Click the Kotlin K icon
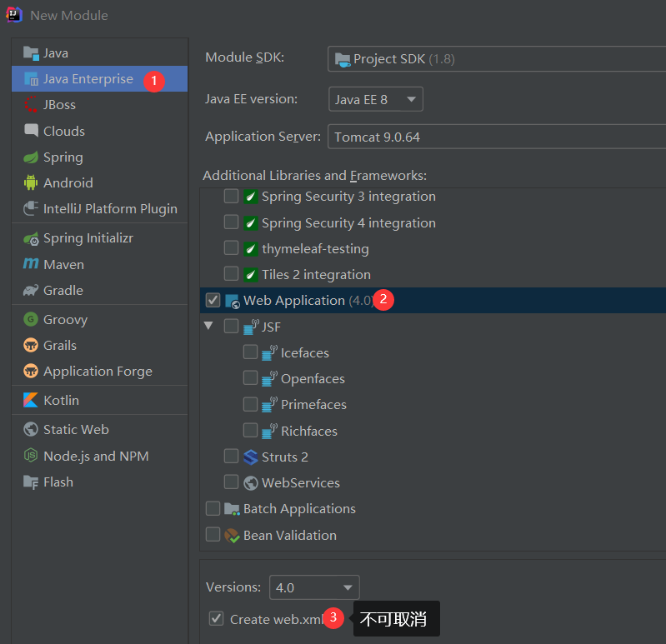This screenshot has height=644, width=666. [x=31, y=400]
